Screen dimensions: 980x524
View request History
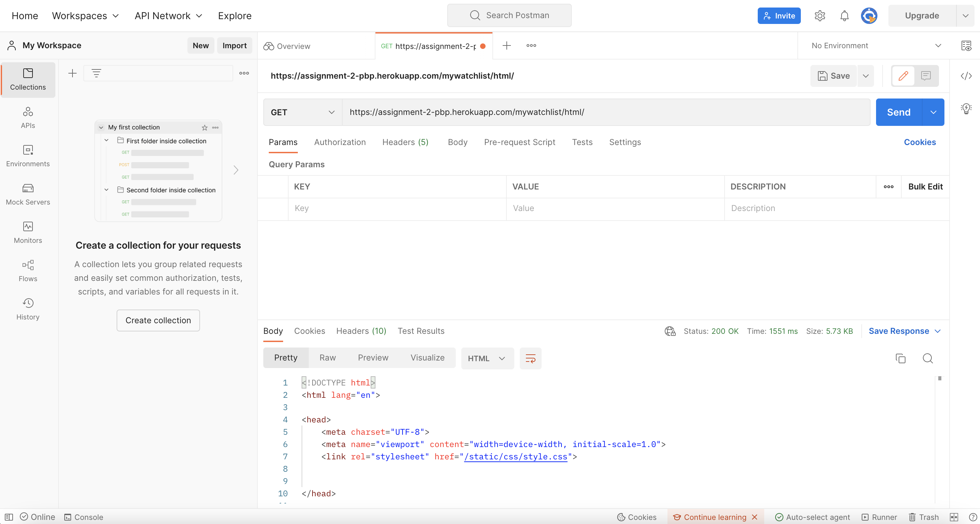(28, 309)
